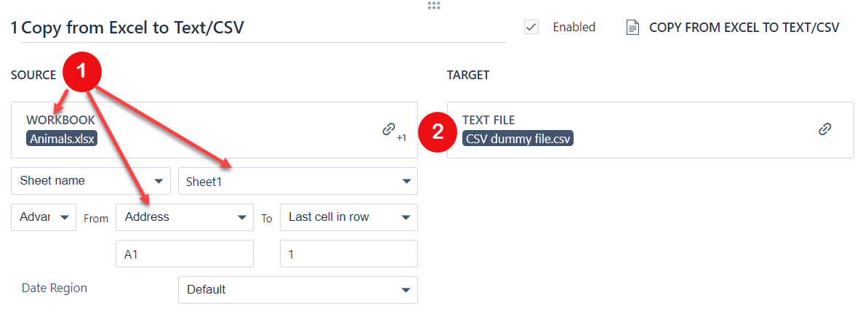Screen dimensions: 868x319
Task: Expand the Sheet1 dropdown
Action: pos(297,181)
